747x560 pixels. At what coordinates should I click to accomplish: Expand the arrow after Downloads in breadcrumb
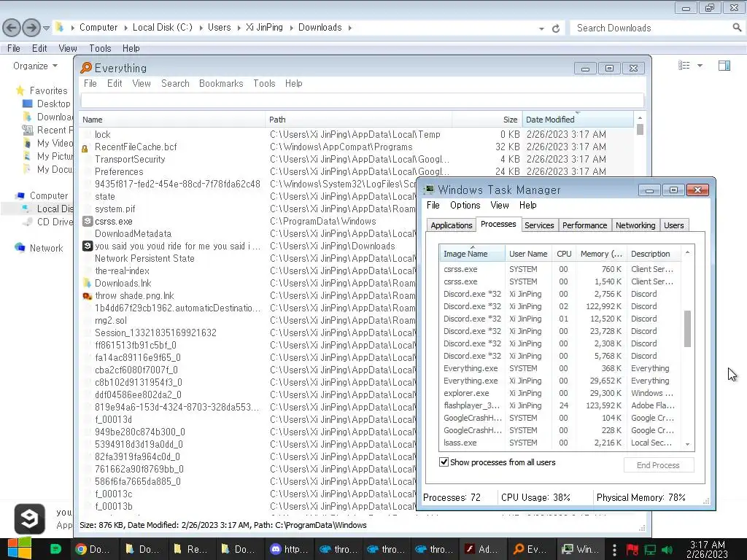(x=349, y=28)
